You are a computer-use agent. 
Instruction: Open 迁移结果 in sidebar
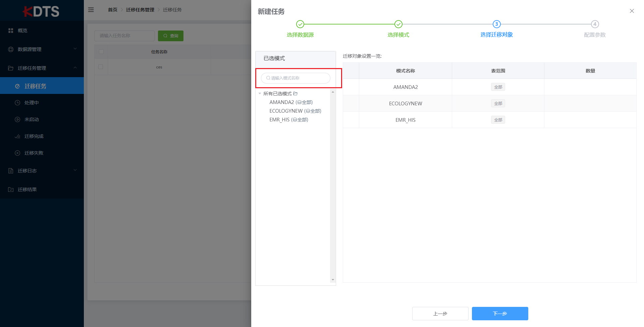[x=42, y=189]
